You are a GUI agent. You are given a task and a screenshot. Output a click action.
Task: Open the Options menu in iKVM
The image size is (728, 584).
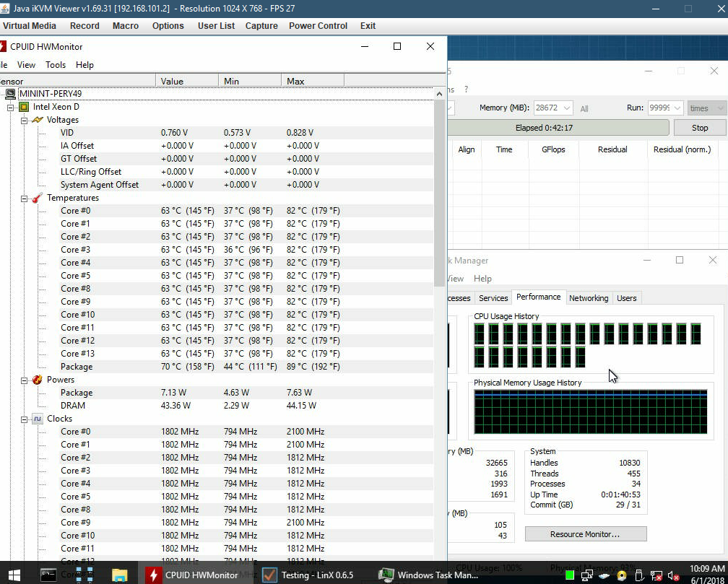tap(168, 26)
